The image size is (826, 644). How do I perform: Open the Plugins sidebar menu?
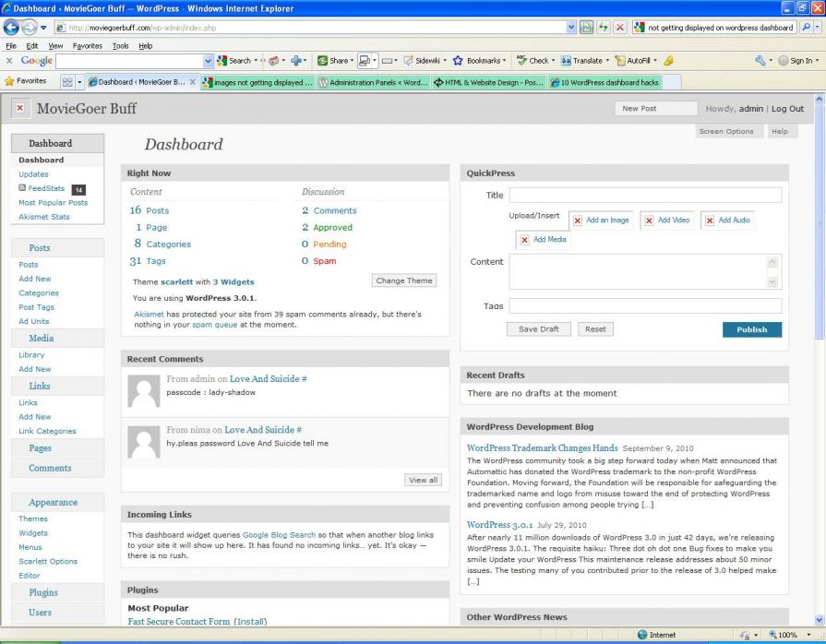(43, 592)
